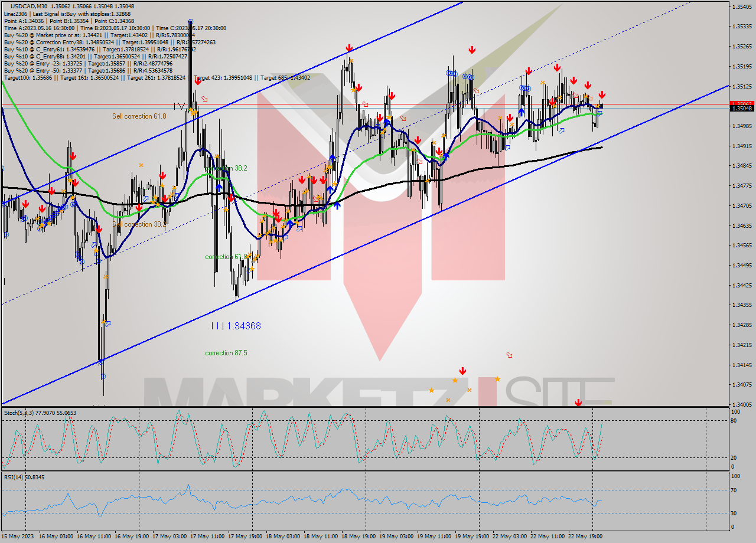Click the '17 May 19:00' time axis label

pyautogui.click(x=245, y=537)
